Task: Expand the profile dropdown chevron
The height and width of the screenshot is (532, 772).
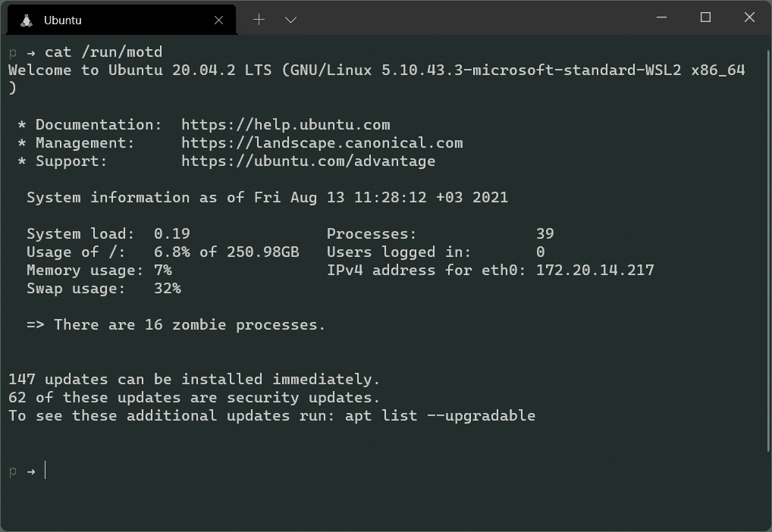Action: coord(290,20)
